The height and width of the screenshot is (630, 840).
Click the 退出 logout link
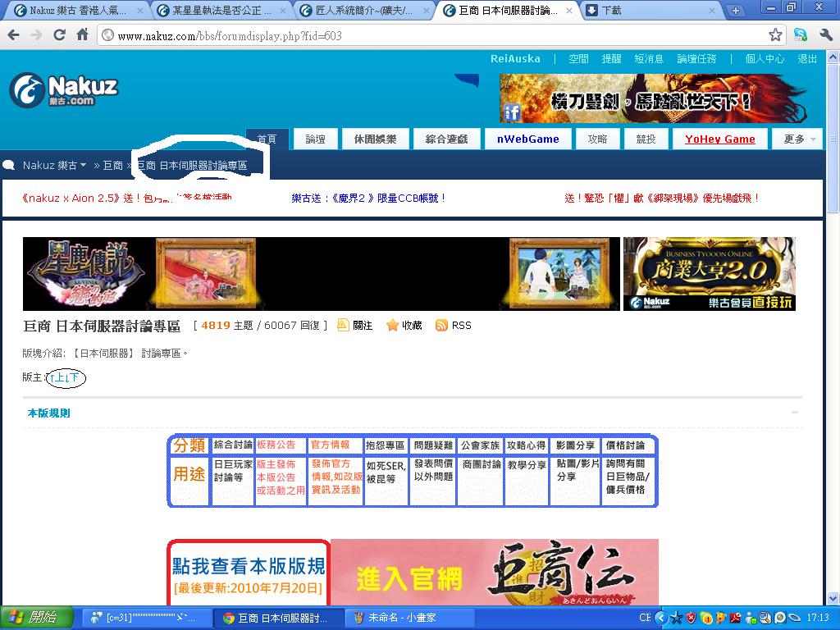[x=807, y=59]
